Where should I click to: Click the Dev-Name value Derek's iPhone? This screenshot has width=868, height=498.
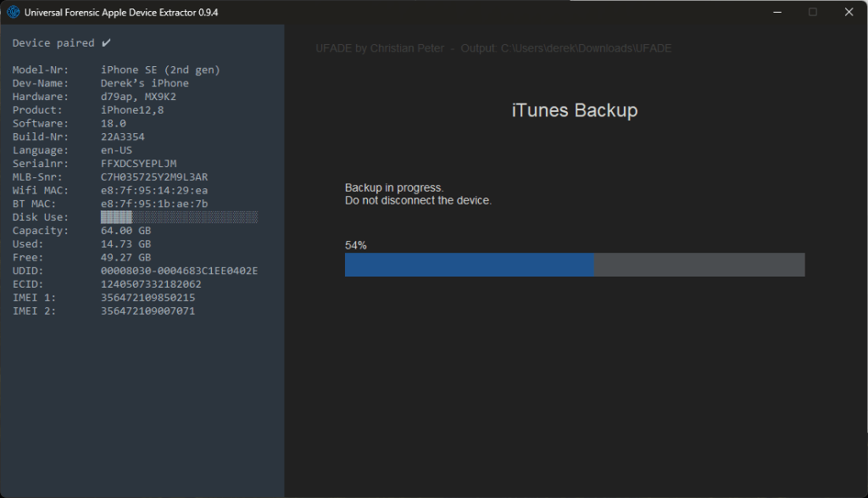tap(145, 83)
